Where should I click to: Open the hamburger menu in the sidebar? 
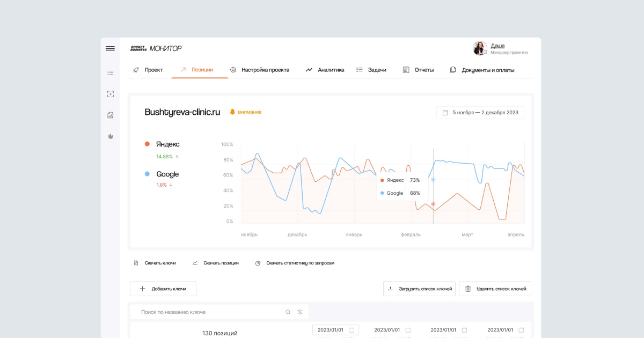click(x=110, y=48)
